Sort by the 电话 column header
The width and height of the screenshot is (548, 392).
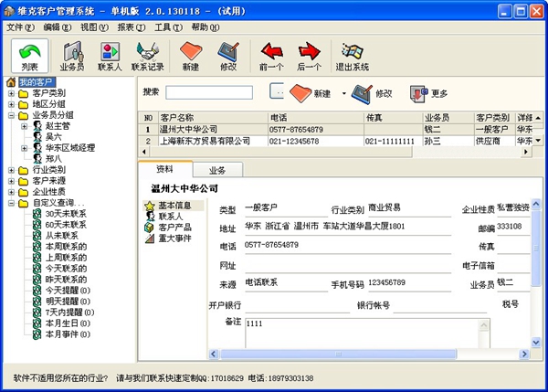(316, 118)
